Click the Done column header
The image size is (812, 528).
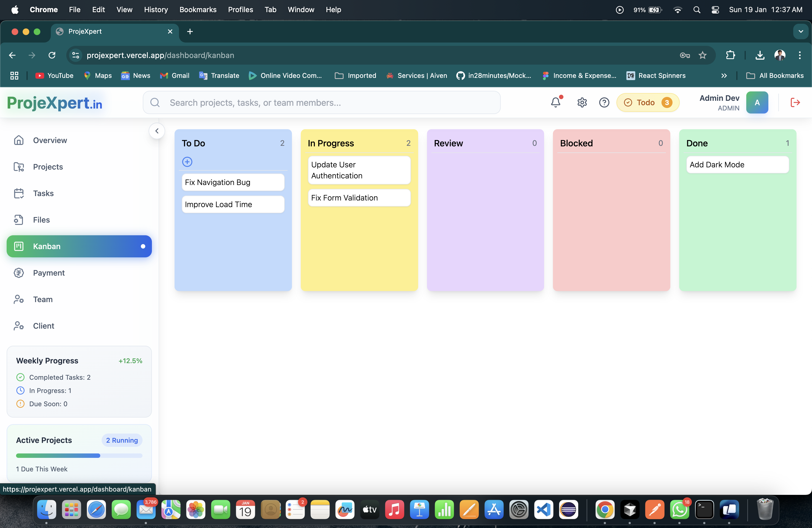pos(737,143)
